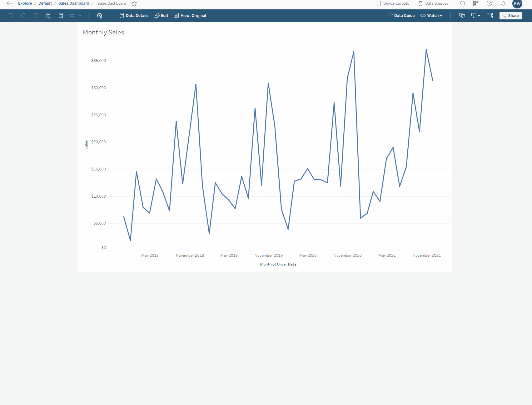Click the November 2019 axis label
Image resolution: width=532 pixels, height=405 pixels.
[269, 256]
